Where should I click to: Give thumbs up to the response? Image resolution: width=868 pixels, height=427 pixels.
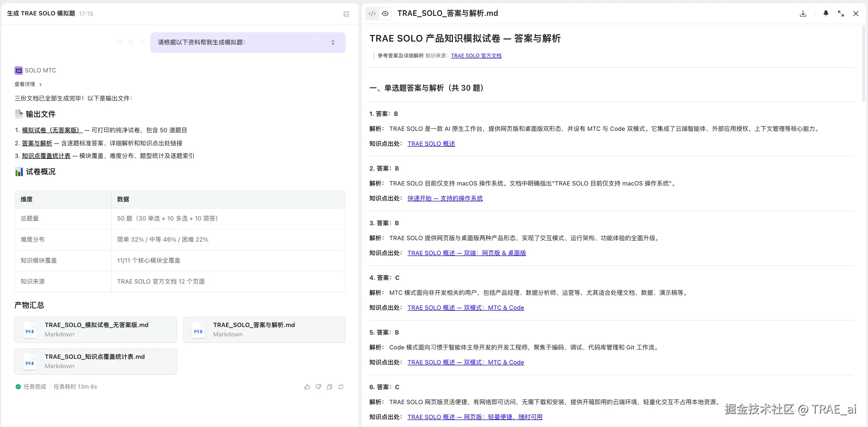[307, 387]
